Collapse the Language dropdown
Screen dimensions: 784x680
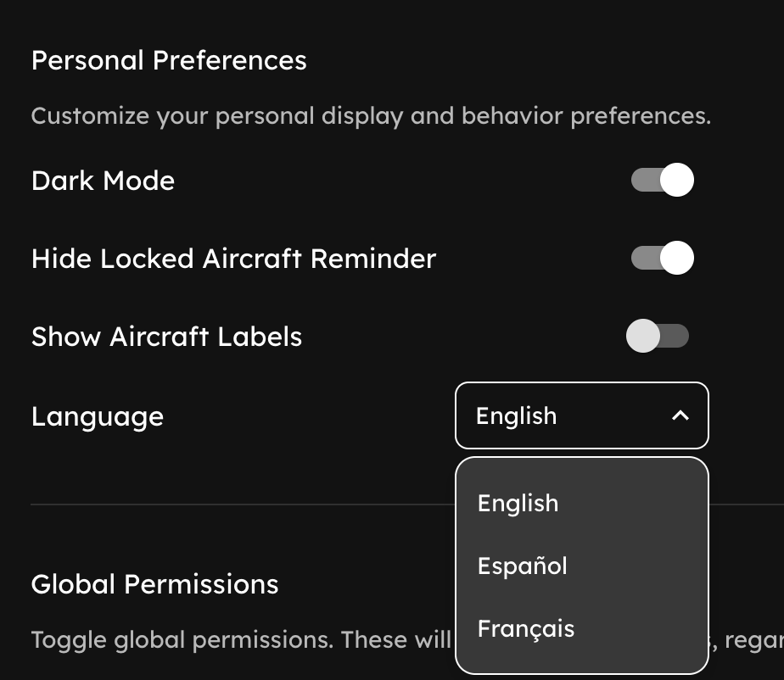(x=581, y=415)
